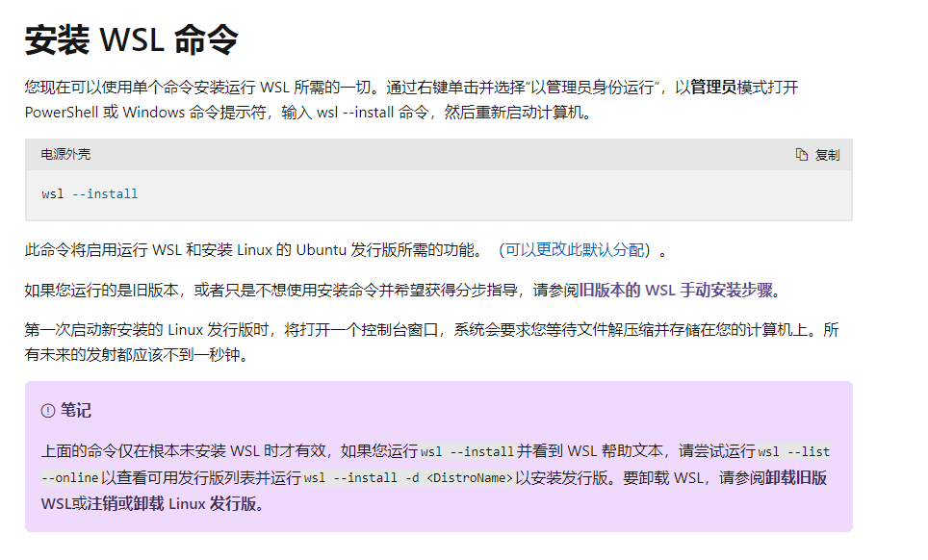The width and height of the screenshot is (928, 560).
Task: Click the 笔记 note title
Action: [x=76, y=411]
